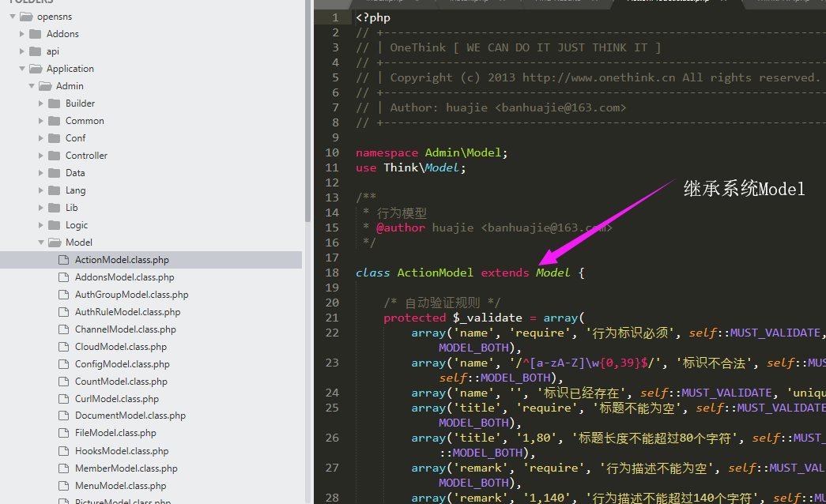Collapse the Application folder arrow

22,69
